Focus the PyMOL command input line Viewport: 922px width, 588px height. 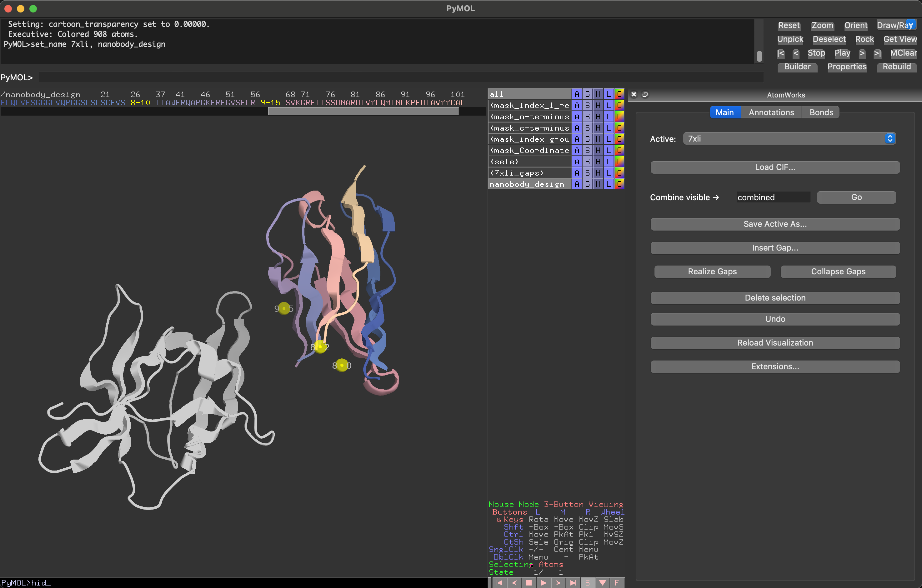point(401,77)
